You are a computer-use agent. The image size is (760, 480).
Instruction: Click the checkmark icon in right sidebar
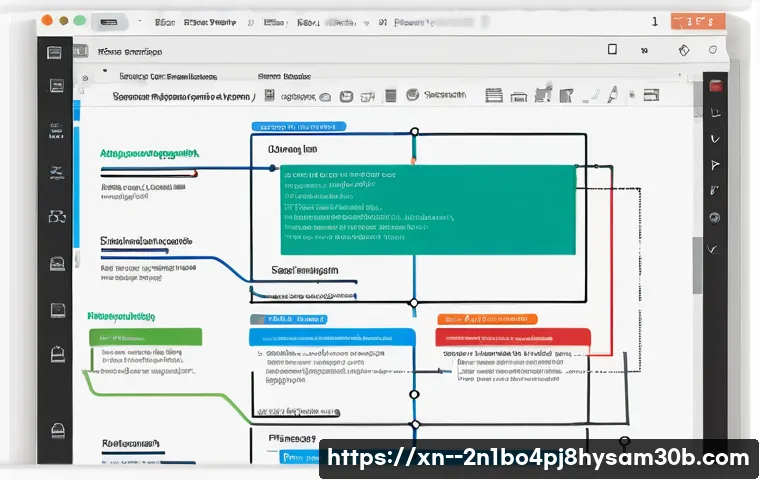tap(714, 246)
